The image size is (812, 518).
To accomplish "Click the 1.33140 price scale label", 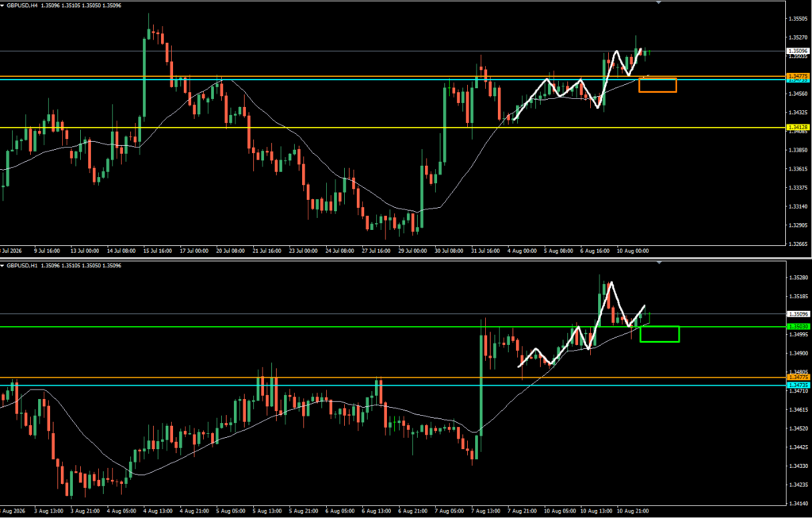I will pyautogui.click(x=798, y=206).
